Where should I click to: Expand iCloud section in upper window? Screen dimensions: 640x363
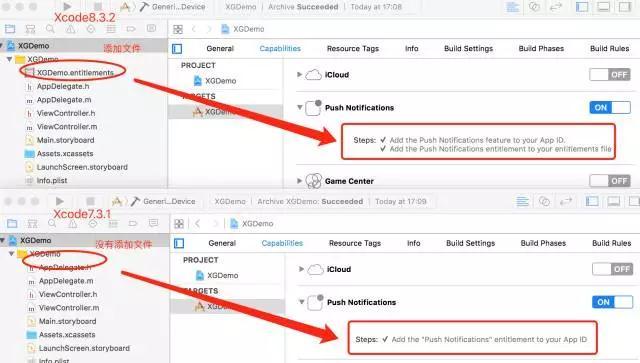(299, 75)
